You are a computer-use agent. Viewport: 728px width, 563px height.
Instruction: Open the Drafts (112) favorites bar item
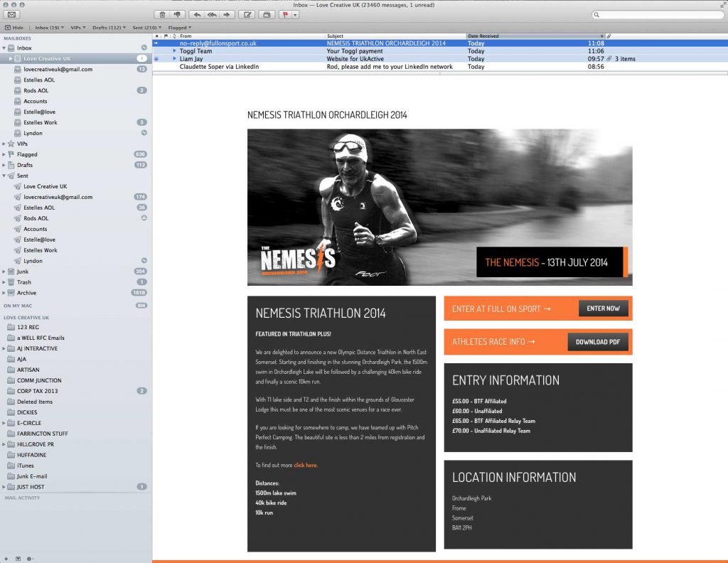(x=109, y=27)
